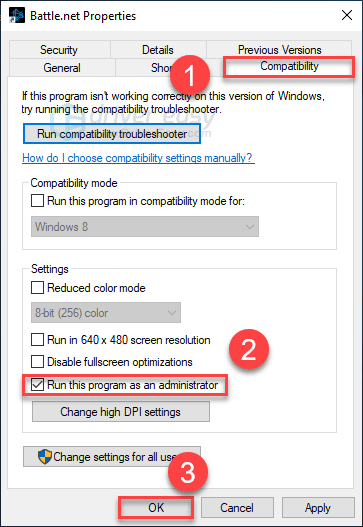The image size is (363, 527).
Task: Enable Run this program in compatibility mode
Action: [37, 201]
